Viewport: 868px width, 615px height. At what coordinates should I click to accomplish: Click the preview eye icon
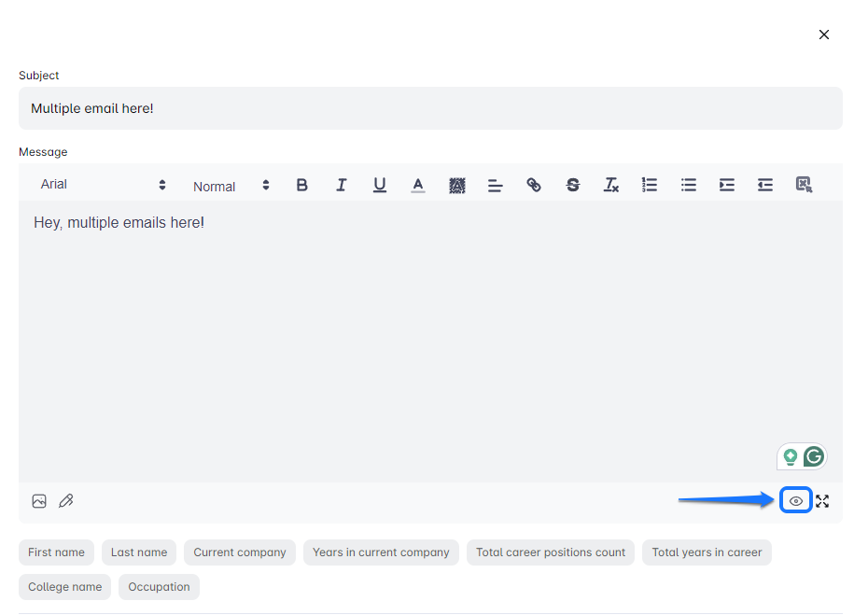point(796,501)
